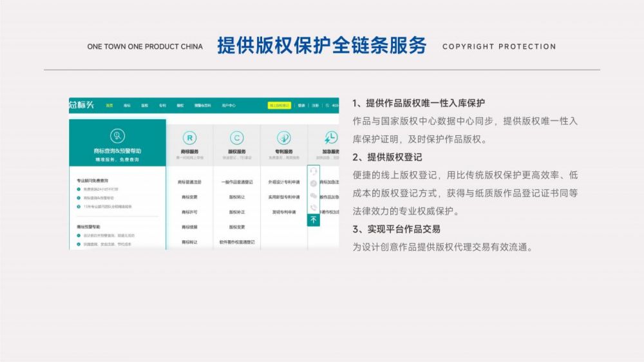Open the 版权变更 link

[x=237, y=227]
